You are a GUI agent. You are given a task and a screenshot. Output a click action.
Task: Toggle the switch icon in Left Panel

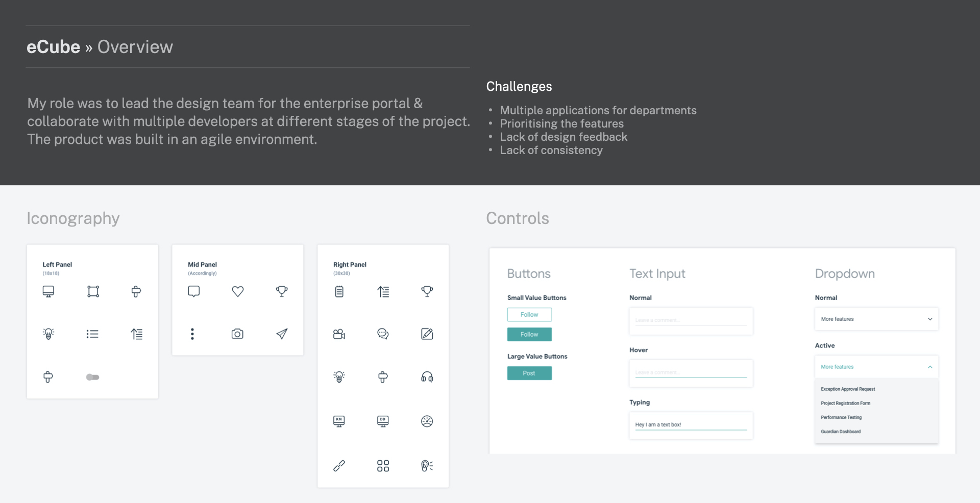92,378
